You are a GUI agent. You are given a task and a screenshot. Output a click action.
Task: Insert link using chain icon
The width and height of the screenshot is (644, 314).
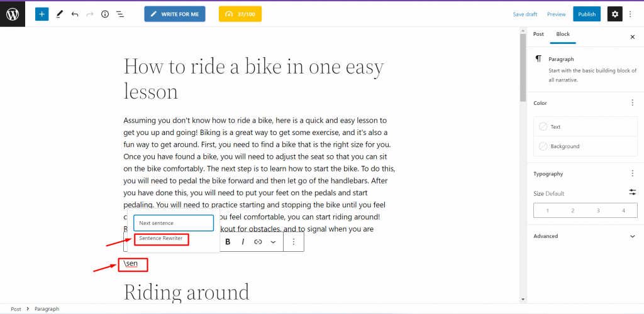tap(258, 242)
